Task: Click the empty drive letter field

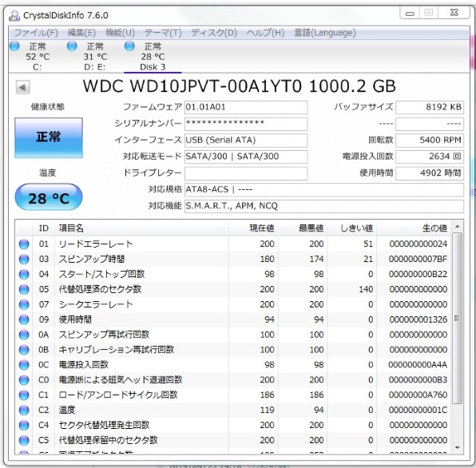Action: click(246, 173)
